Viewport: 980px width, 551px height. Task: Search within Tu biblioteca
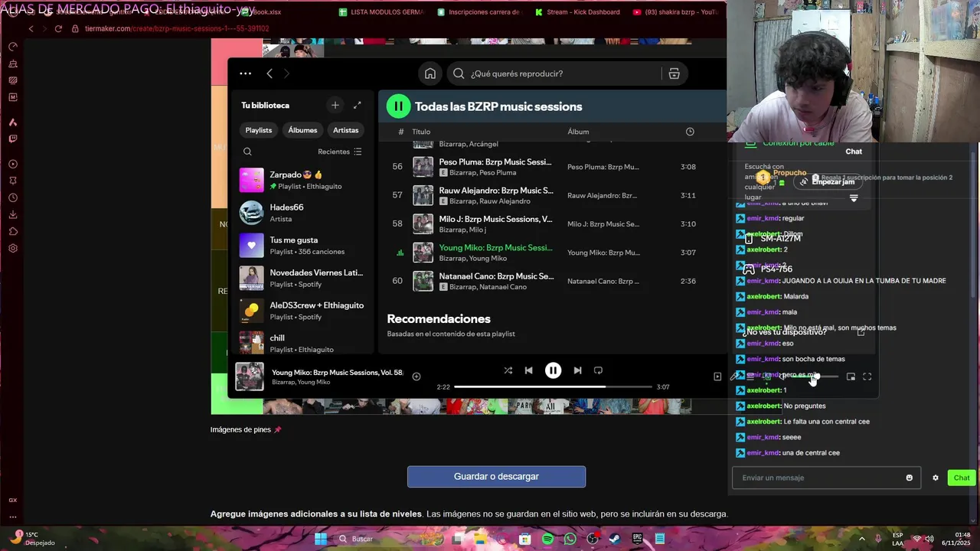tap(247, 152)
